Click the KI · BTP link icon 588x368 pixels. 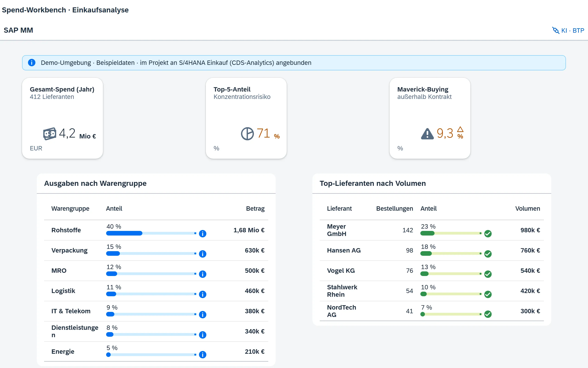555,30
